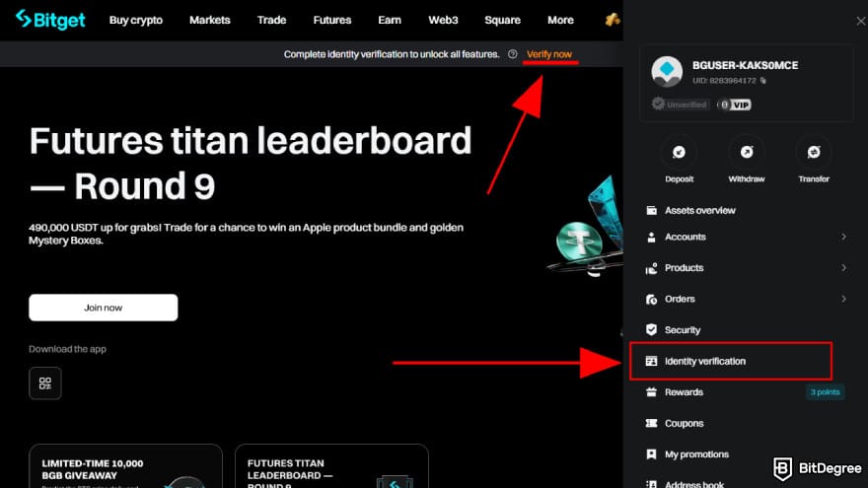Open the Web3 menu
868x488 pixels.
444,20
